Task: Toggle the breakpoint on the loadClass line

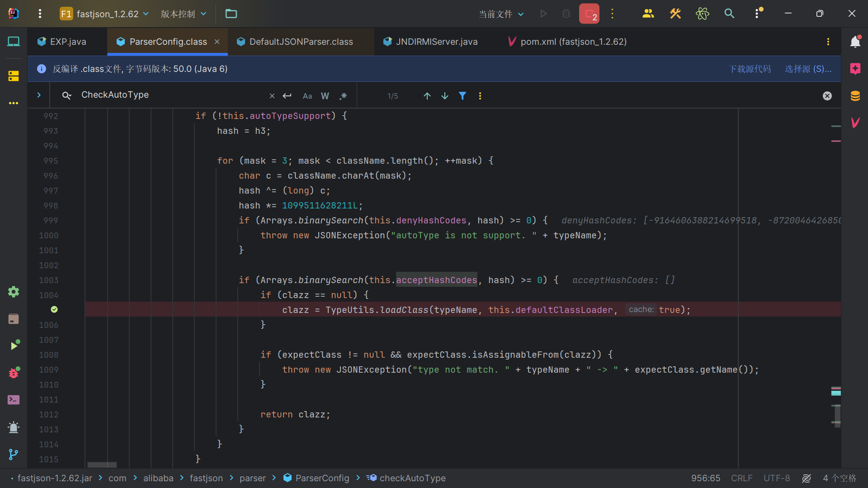Action: 54,309
